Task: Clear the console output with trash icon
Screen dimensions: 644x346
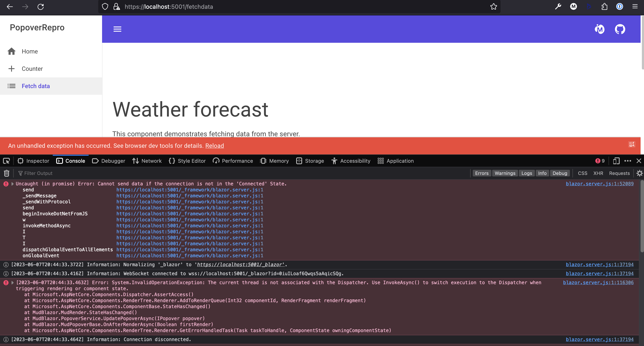Action: point(6,173)
